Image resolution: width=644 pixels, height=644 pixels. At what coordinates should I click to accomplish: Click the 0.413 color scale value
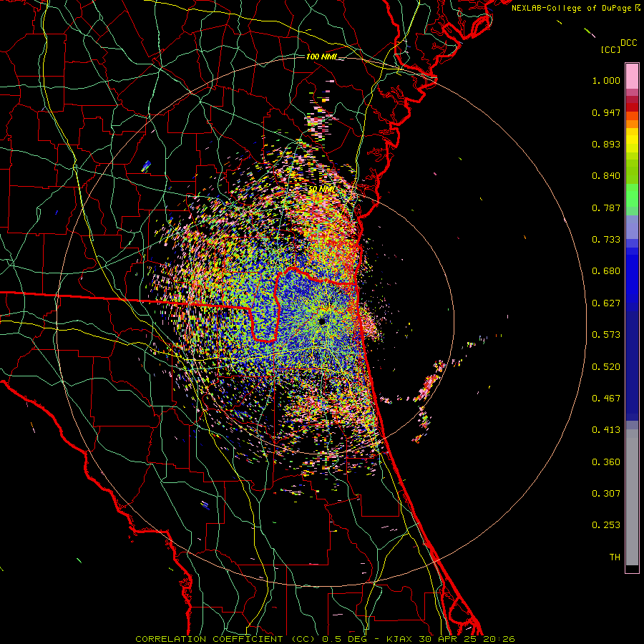pos(606,430)
